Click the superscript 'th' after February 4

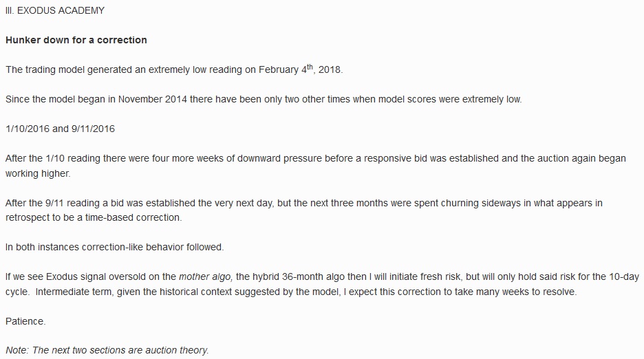(x=310, y=67)
